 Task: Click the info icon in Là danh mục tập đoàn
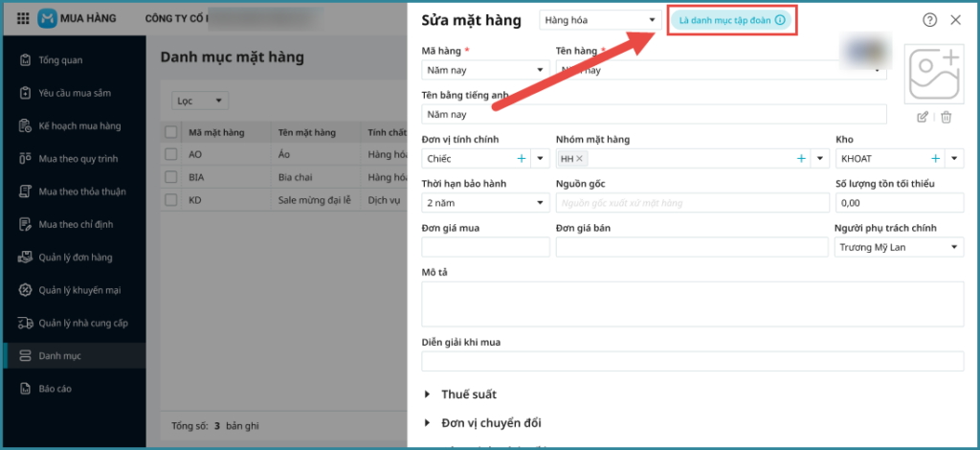779,20
